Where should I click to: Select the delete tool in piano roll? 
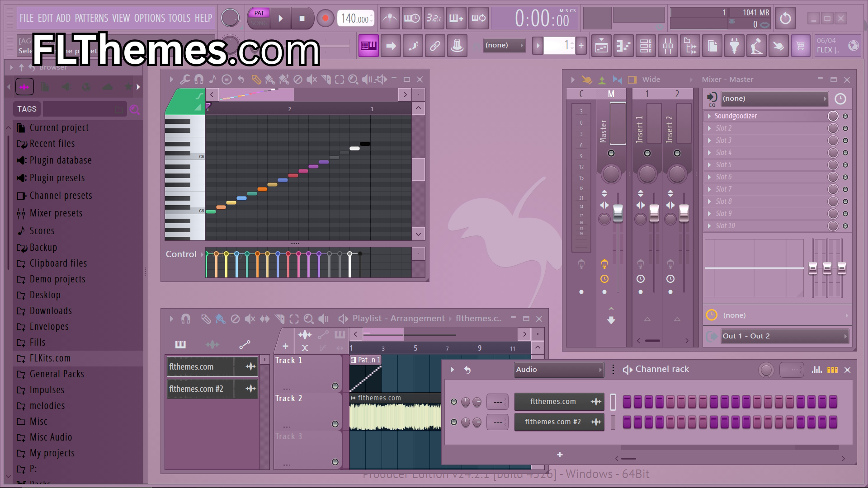pyautogui.click(x=297, y=80)
